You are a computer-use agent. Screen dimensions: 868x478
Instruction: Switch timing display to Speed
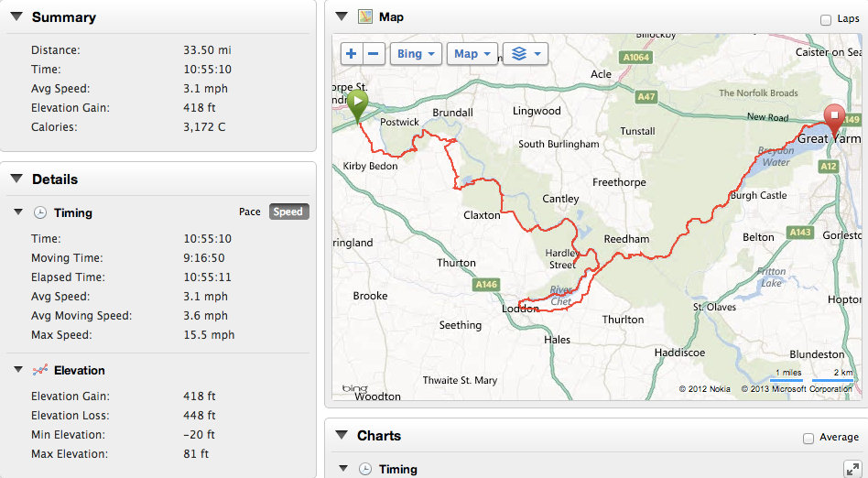click(x=288, y=212)
